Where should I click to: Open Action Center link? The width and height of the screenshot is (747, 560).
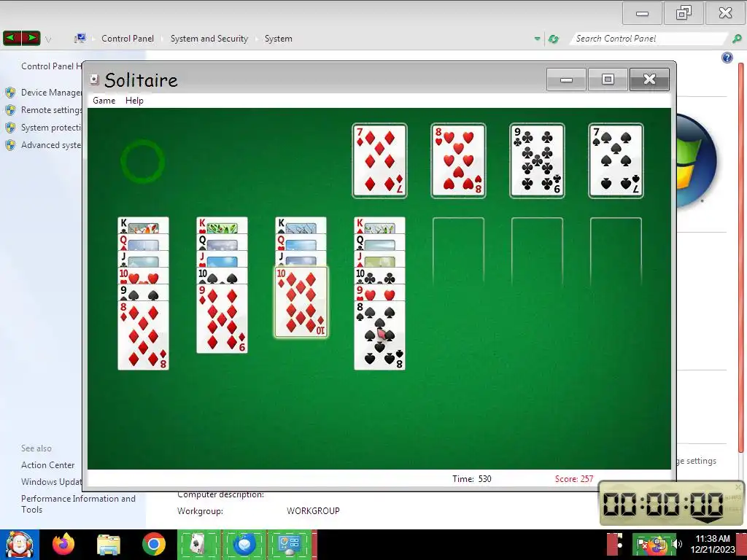click(x=47, y=464)
